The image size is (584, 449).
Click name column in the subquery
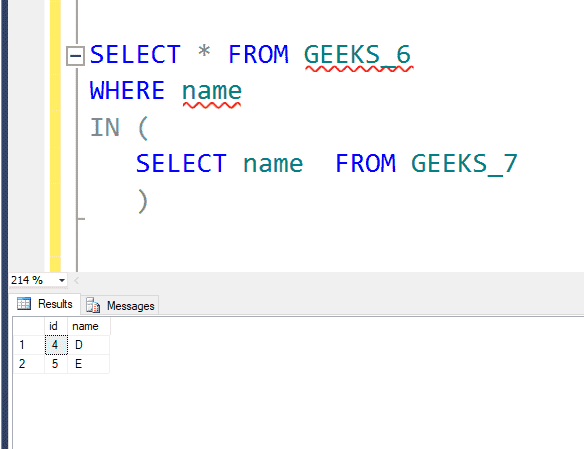tap(273, 164)
